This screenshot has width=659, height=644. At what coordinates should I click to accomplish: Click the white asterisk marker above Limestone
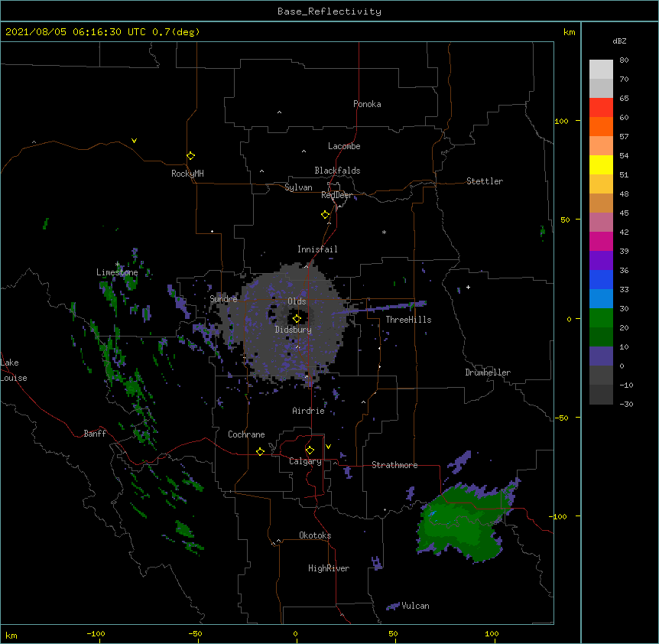(117, 265)
